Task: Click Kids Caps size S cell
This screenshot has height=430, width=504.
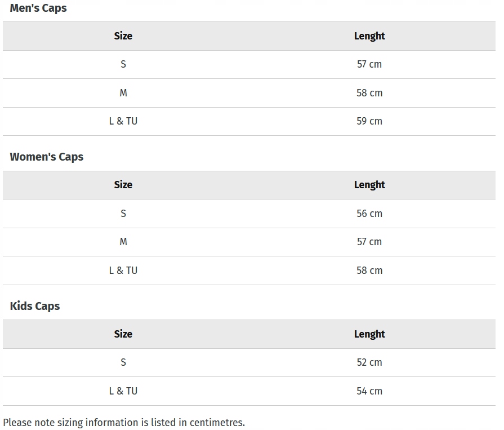Action: [x=123, y=362]
